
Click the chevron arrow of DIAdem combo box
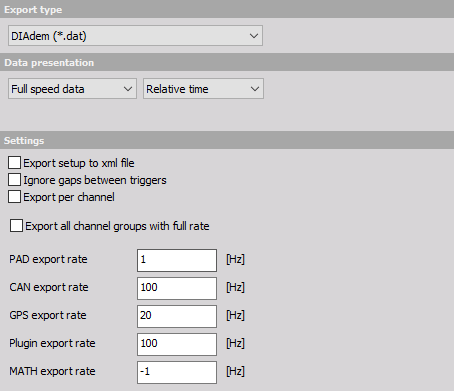tap(254, 36)
